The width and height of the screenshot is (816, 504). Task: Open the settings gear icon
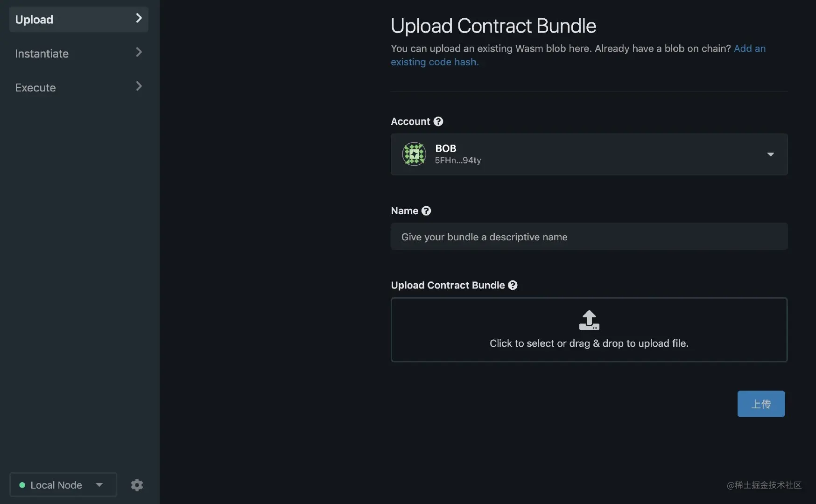(x=137, y=485)
